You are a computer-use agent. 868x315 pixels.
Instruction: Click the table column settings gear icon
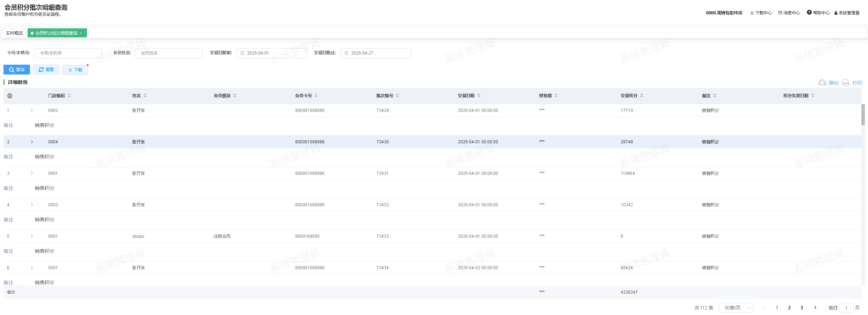[x=10, y=96]
